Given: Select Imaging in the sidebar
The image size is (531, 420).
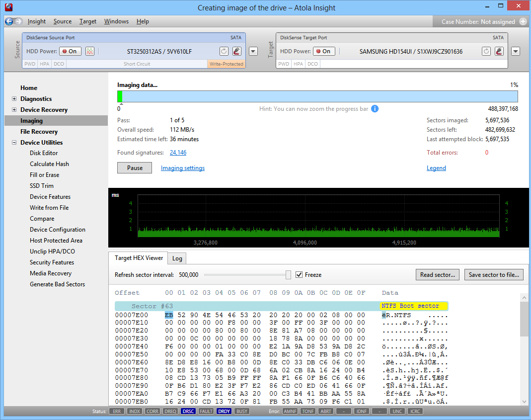Looking at the screenshot, I should (56, 121).
